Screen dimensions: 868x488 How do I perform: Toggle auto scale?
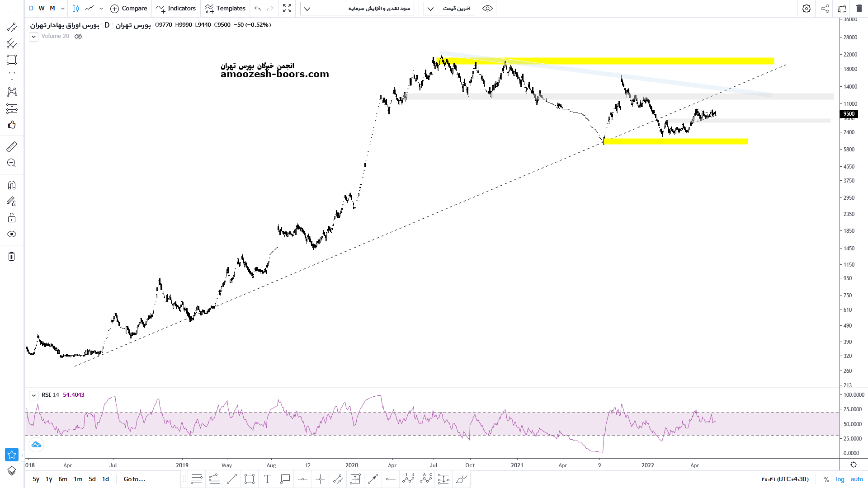[x=857, y=479]
